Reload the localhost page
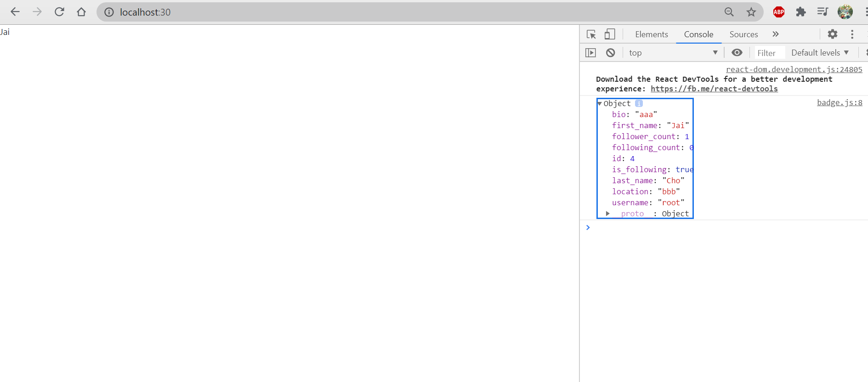 click(x=59, y=12)
